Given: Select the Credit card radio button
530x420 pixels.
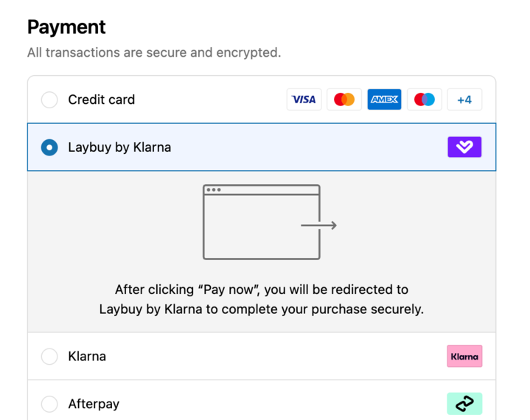Looking at the screenshot, I should pyautogui.click(x=49, y=99).
